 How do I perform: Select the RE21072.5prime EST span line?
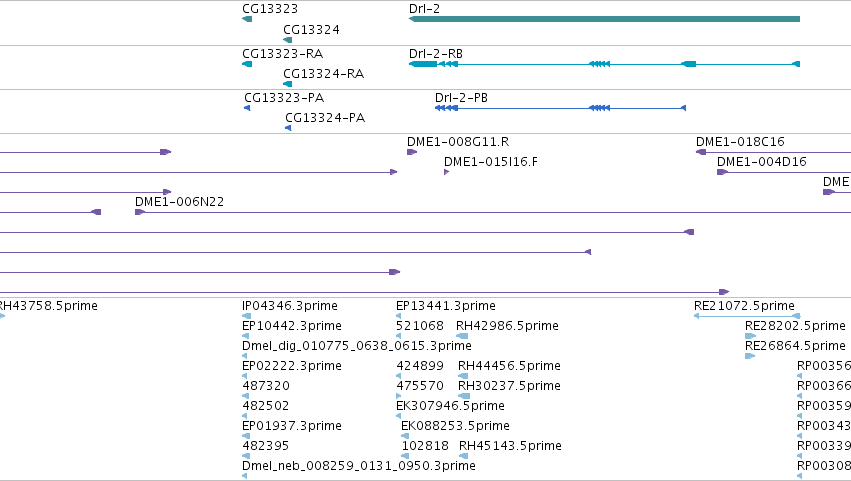747,316
